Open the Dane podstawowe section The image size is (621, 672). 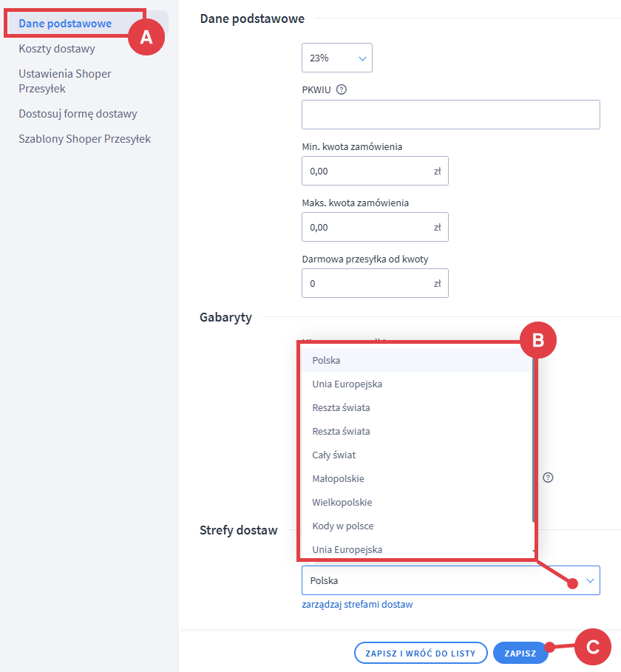pyautogui.click(x=65, y=24)
